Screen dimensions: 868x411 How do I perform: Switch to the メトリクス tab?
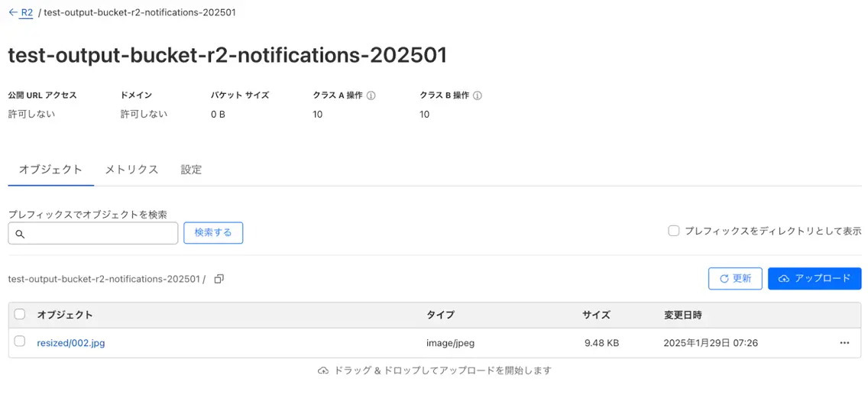pyautogui.click(x=131, y=170)
